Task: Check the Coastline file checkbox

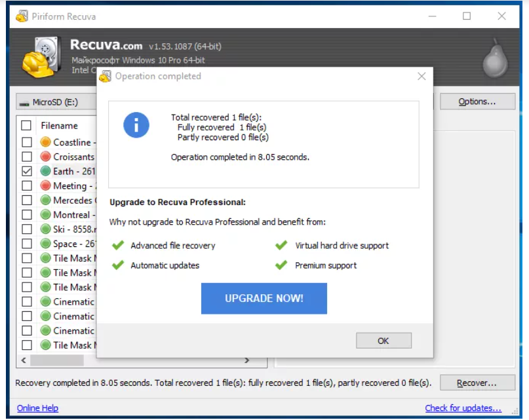Action: (27, 142)
